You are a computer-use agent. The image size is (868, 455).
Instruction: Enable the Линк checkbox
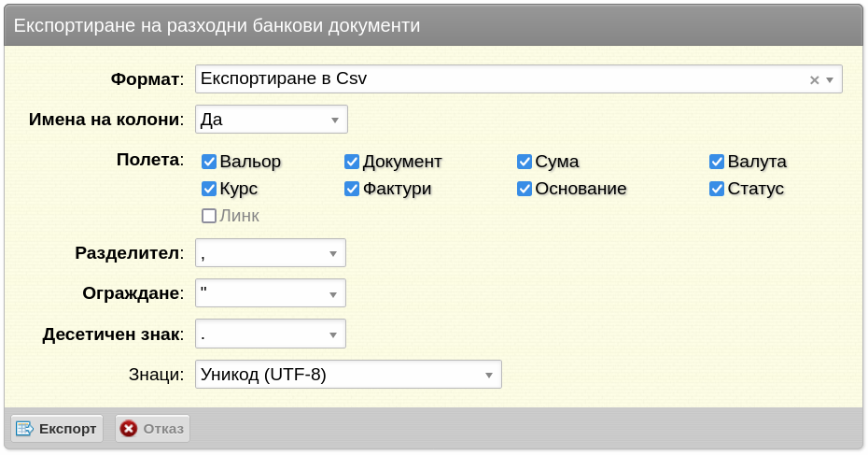point(209,216)
